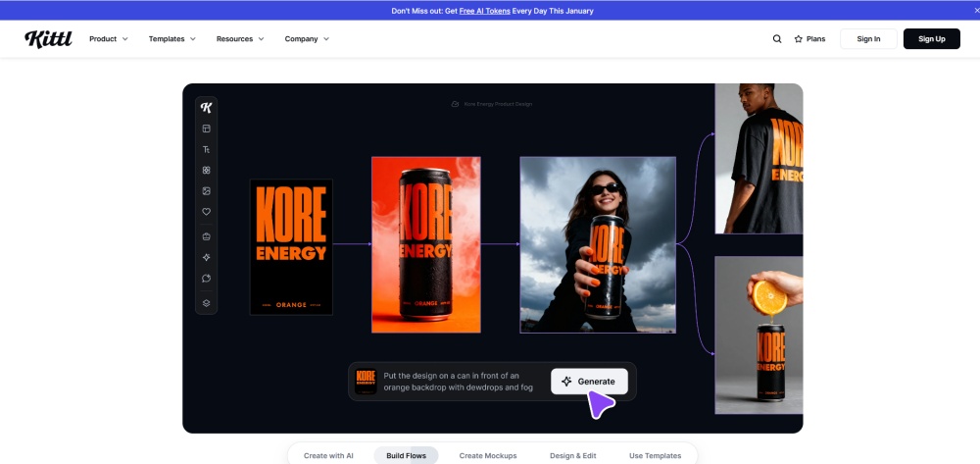Viewport: 980px width, 464px height.
Task: Select the Create Mockups tab
Action: click(487, 456)
